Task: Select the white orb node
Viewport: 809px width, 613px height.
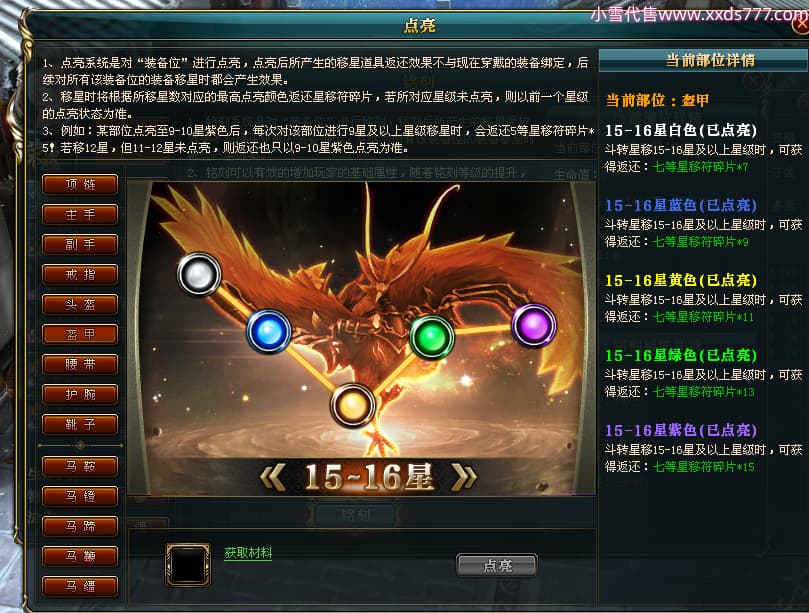Action: click(x=199, y=274)
